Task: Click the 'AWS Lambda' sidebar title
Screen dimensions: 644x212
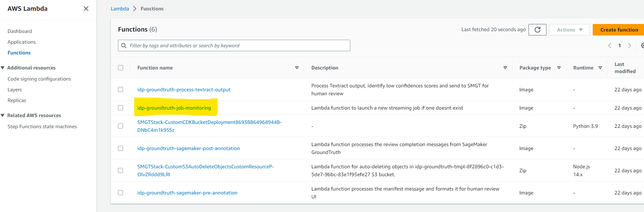Action: click(x=28, y=9)
